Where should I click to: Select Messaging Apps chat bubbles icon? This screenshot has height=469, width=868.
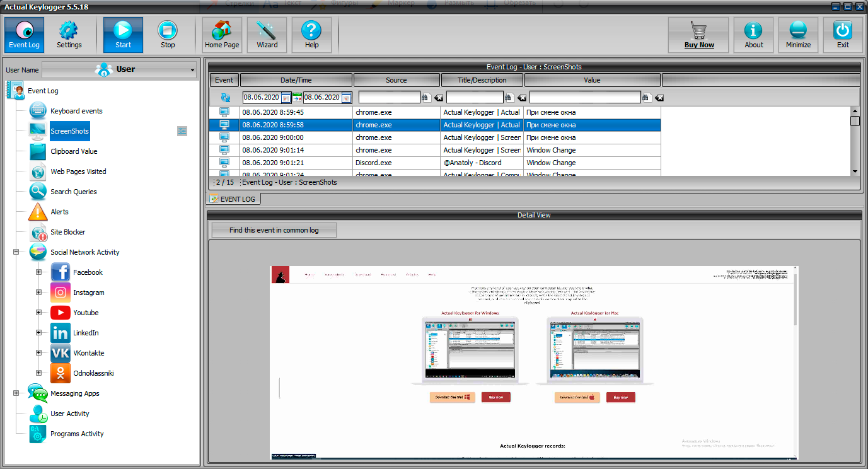[38, 393]
